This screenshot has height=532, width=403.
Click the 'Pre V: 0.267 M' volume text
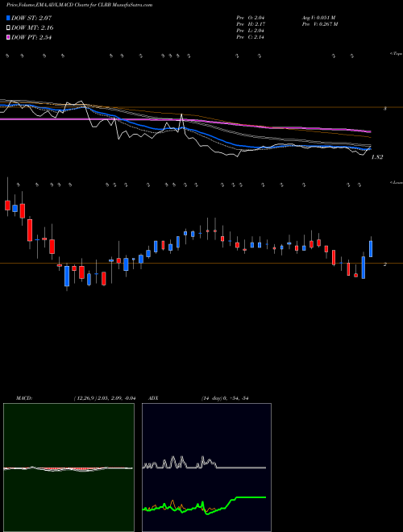pos(320,24)
